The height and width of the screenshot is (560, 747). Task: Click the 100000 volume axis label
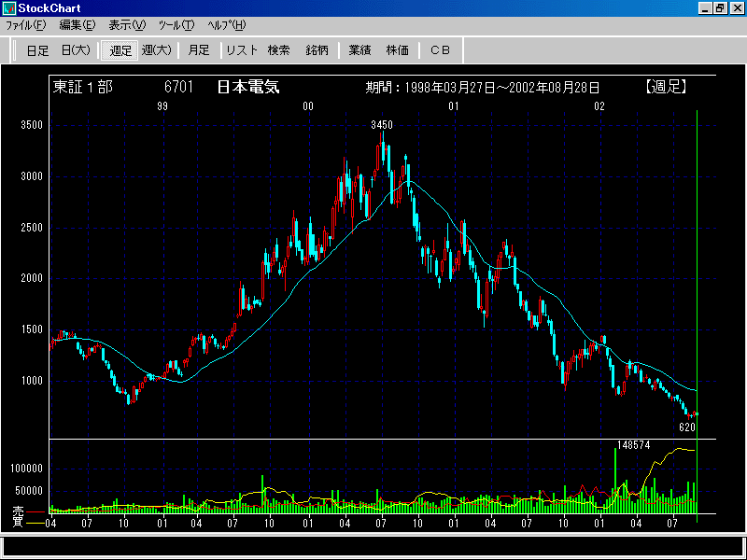pyautogui.click(x=27, y=469)
